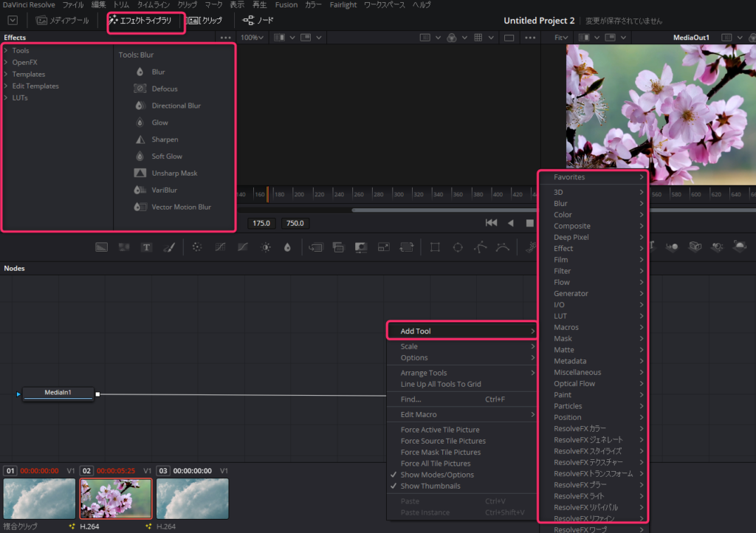This screenshot has width=756, height=533.
Task: Toggle single viewer layout button
Action: (509, 38)
